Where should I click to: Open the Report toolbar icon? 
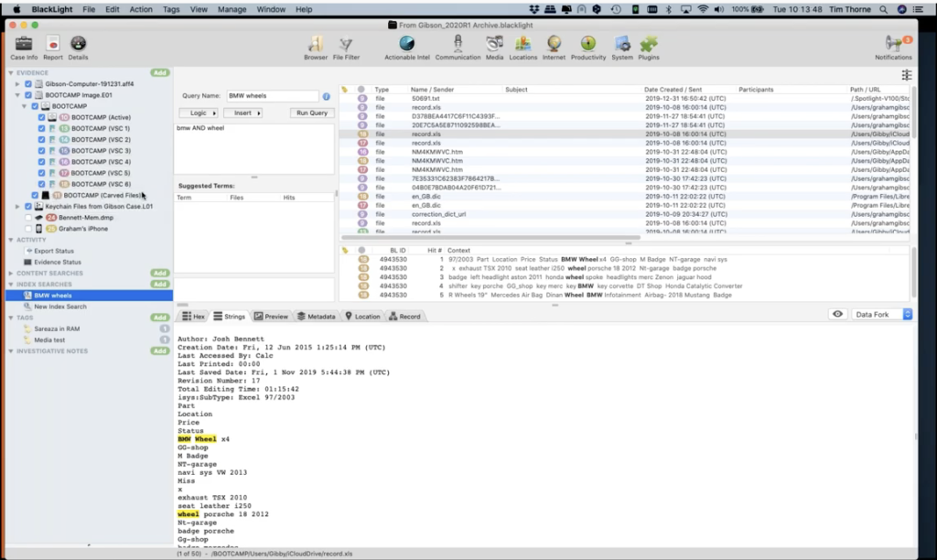(52, 48)
